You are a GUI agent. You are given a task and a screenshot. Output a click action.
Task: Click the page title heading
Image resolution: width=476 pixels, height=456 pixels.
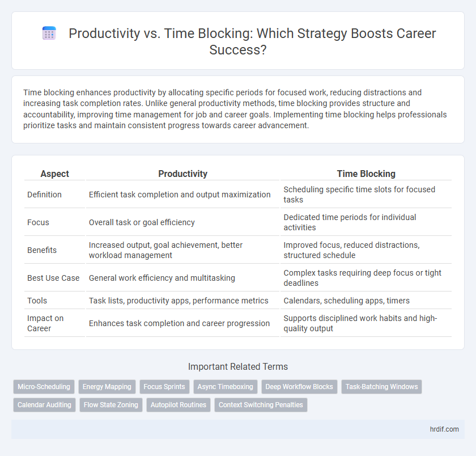coord(252,41)
